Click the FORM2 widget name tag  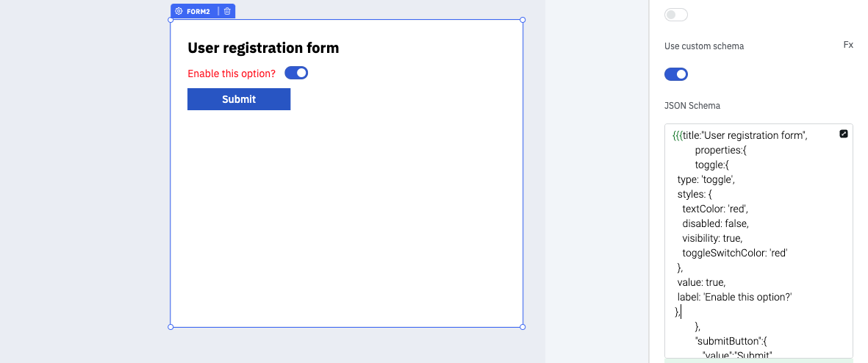(198, 11)
